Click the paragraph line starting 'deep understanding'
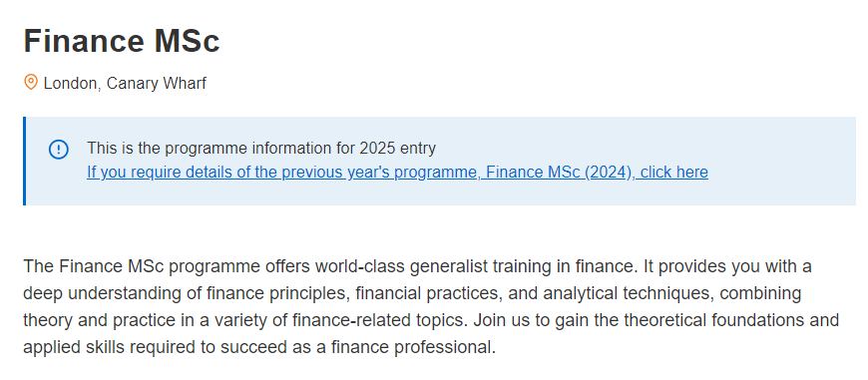The height and width of the screenshot is (380, 868). click(x=412, y=293)
